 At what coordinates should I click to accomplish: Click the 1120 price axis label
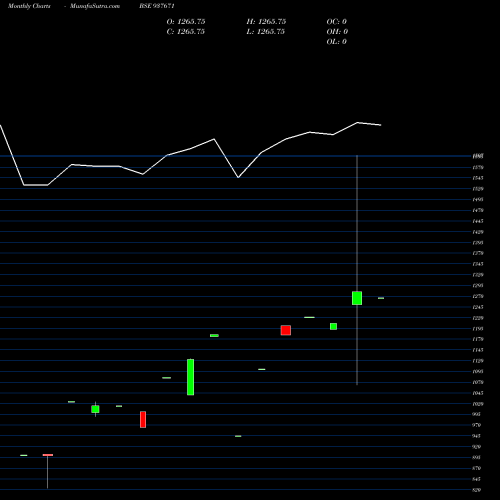(478, 361)
